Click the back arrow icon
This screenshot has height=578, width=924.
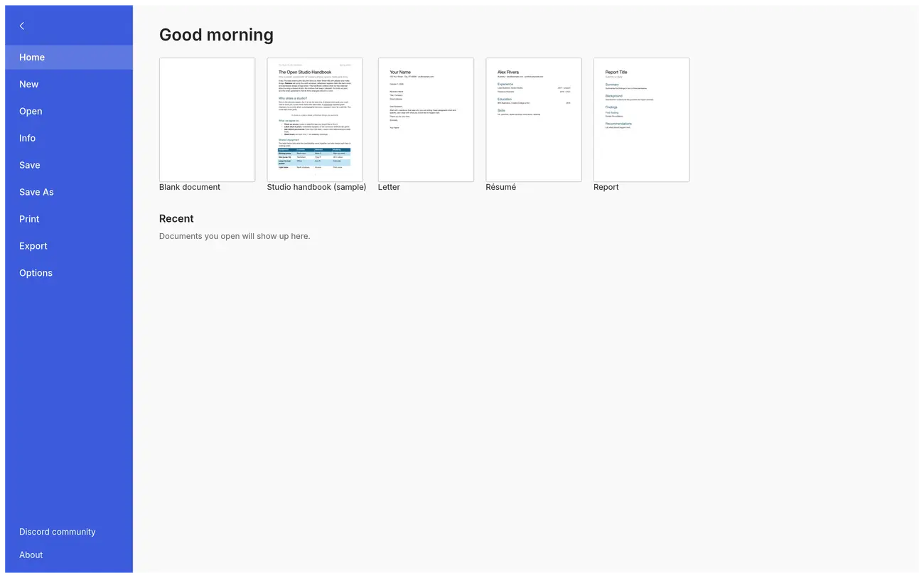(x=22, y=26)
